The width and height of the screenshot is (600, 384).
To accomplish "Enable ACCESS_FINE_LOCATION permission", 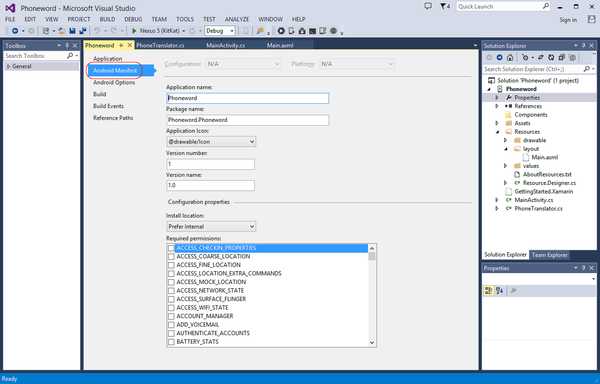I will [x=171, y=265].
